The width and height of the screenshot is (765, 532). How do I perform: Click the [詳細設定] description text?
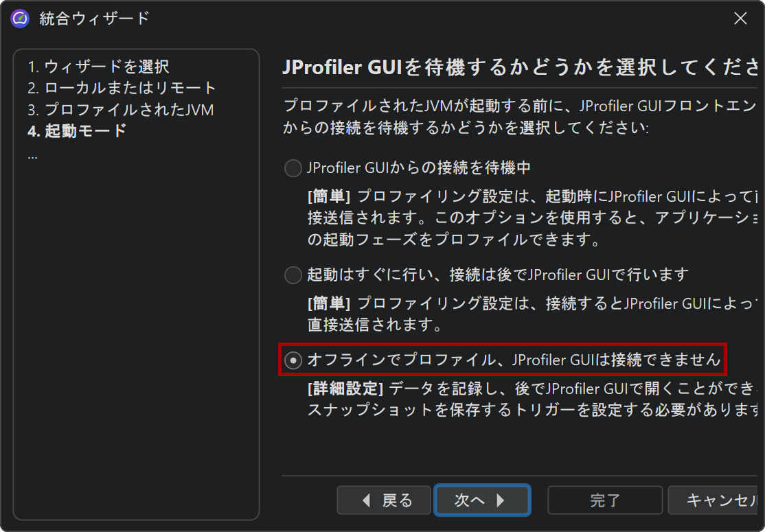pos(532,400)
